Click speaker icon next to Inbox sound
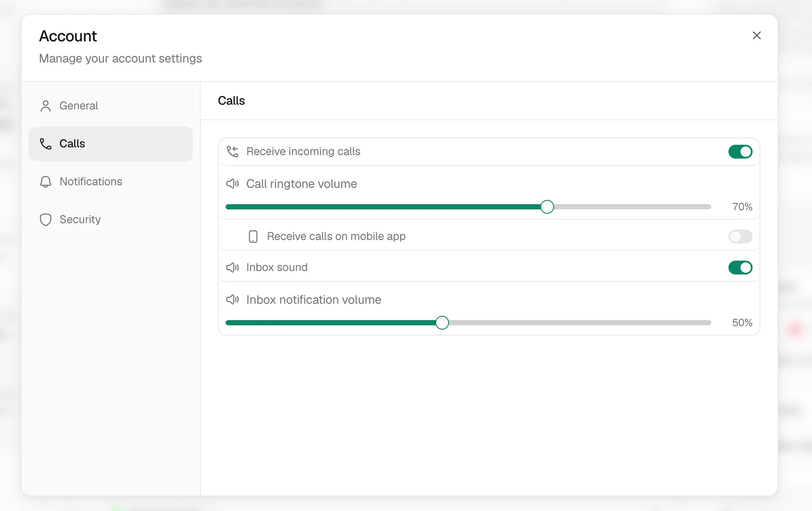Viewport: 812px width, 511px height. 232,267
